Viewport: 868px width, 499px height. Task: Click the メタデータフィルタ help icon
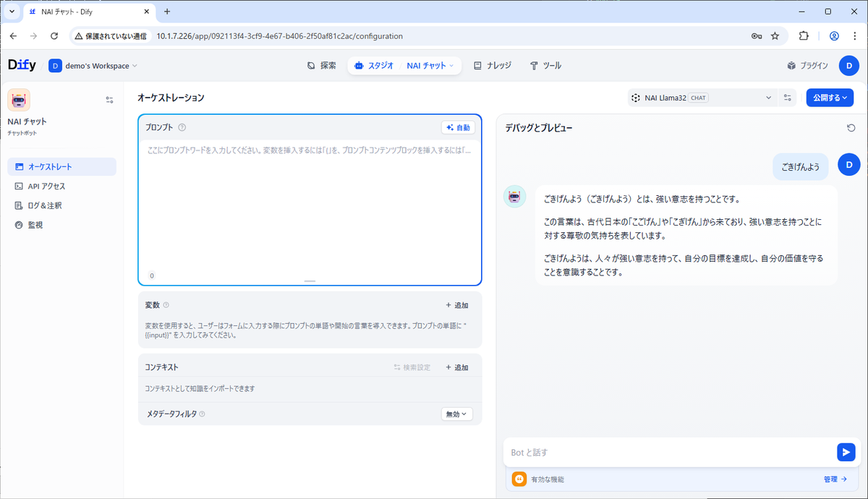202,414
